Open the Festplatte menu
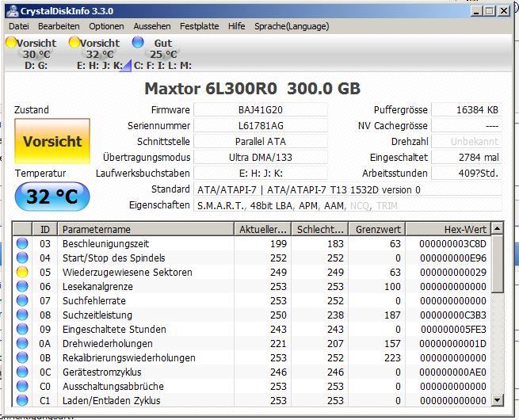519x420 pixels. click(x=199, y=26)
